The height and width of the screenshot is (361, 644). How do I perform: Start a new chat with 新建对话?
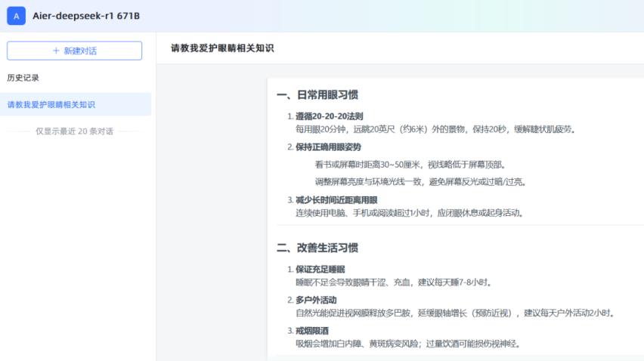coord(74,51)
